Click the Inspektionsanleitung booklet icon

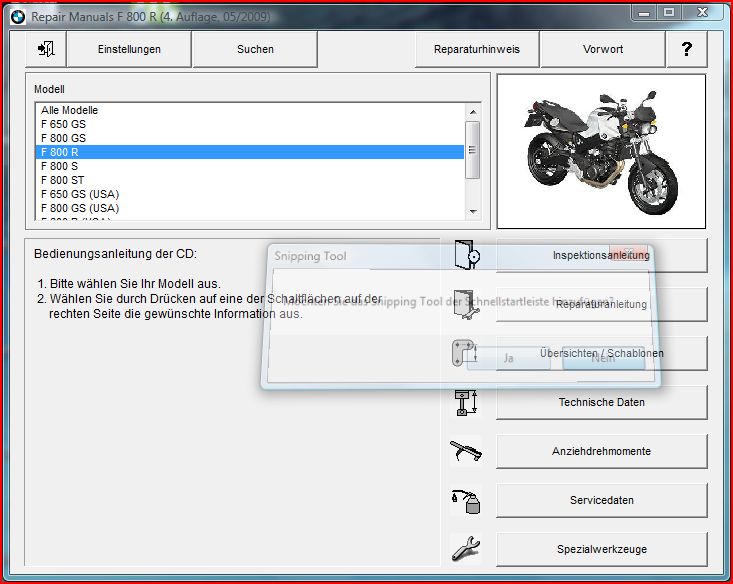click(467, 255)
